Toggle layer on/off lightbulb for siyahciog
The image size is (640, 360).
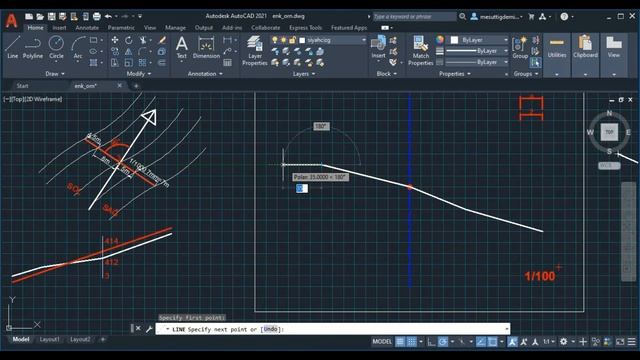coord(275,40)
